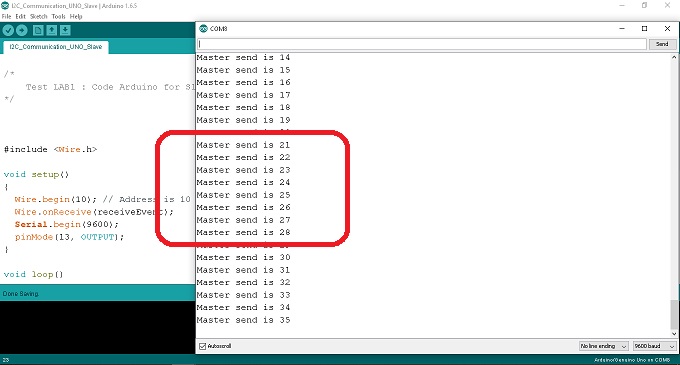Open the Edit menu
The width and height of the screenshot is (680, 365).
coord(20,16)
